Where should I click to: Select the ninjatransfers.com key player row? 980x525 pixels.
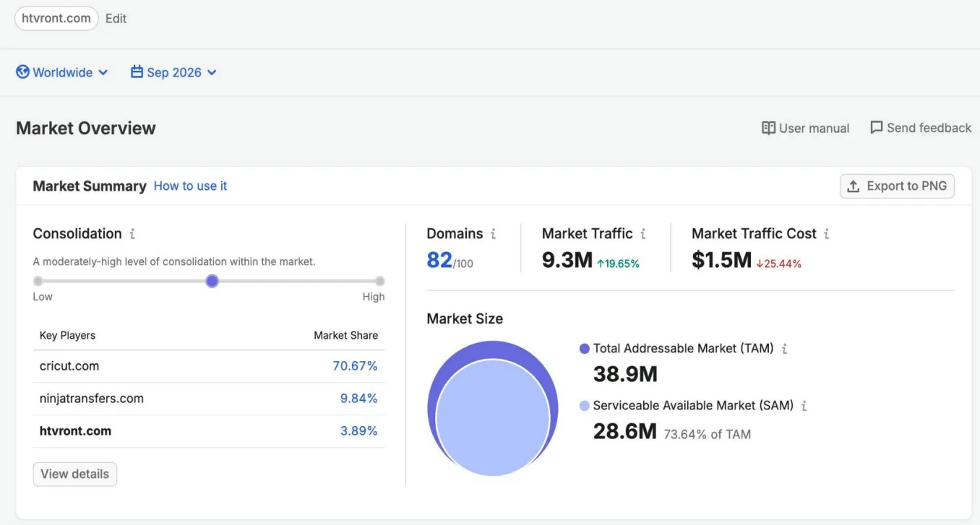click(209, 399)
